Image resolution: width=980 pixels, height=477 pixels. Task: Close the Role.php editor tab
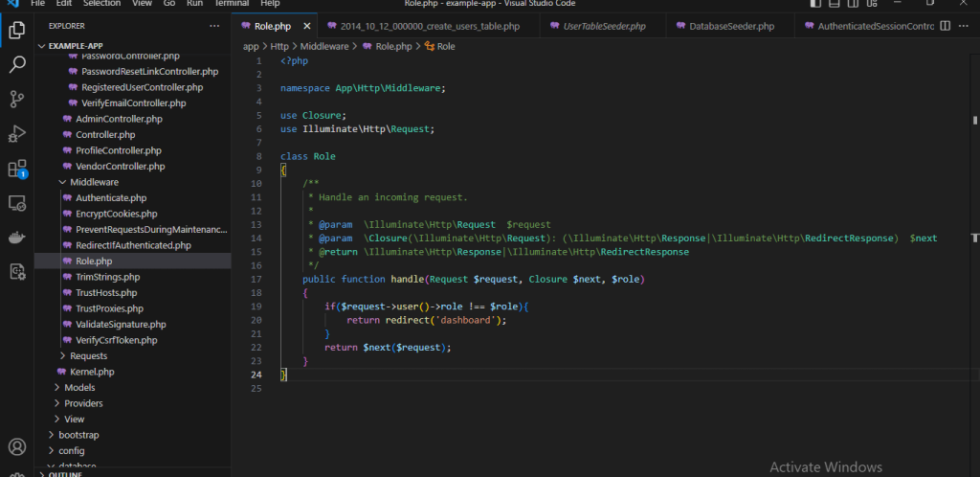coord(306,26)
